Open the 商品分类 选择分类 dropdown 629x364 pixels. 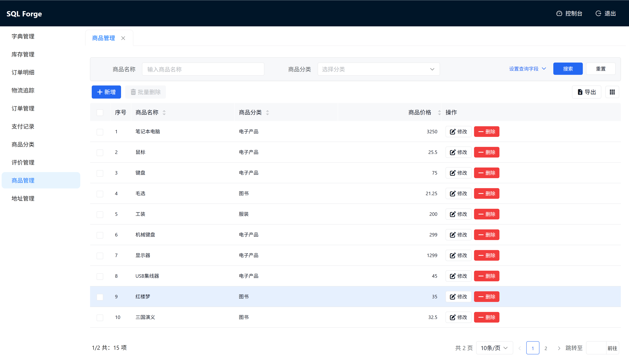coord(378,69)
